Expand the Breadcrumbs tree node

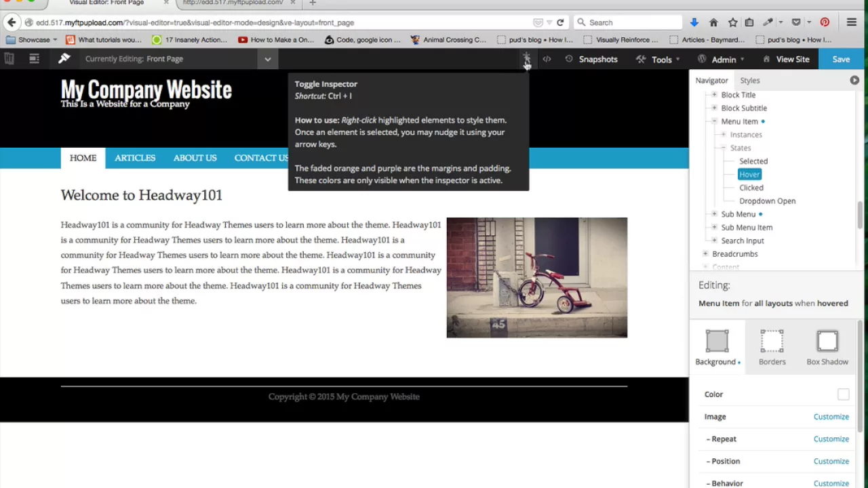tap(705, 253)
